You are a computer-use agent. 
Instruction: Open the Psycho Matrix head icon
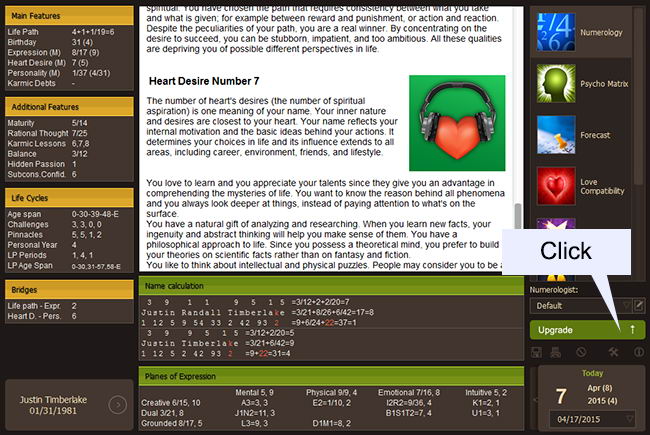point(556,83)
